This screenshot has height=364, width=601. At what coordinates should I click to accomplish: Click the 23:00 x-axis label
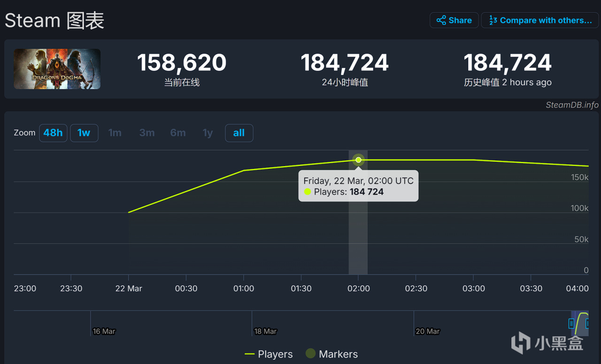point(25,288)
